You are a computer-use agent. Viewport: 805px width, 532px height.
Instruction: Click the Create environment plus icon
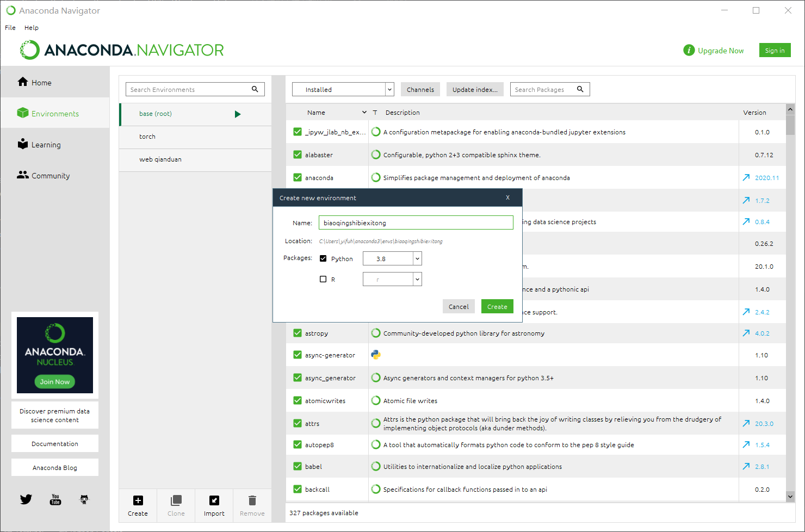click(x=138, y=500)
